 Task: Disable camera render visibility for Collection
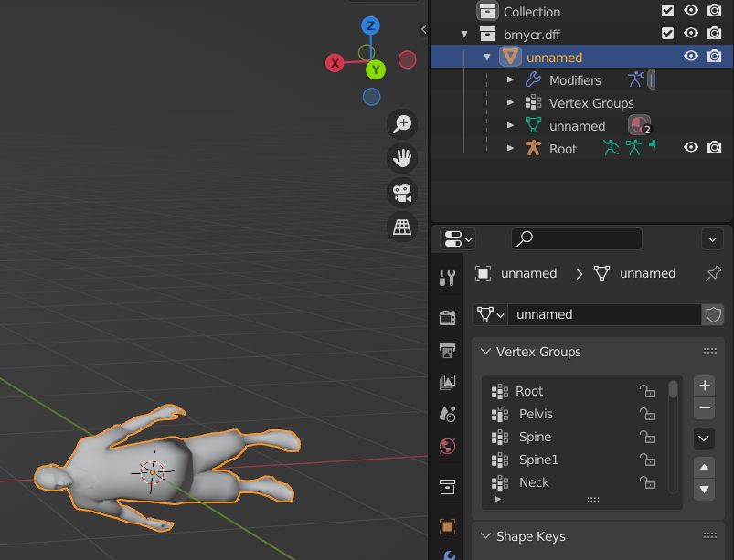[x=714, y=11]
